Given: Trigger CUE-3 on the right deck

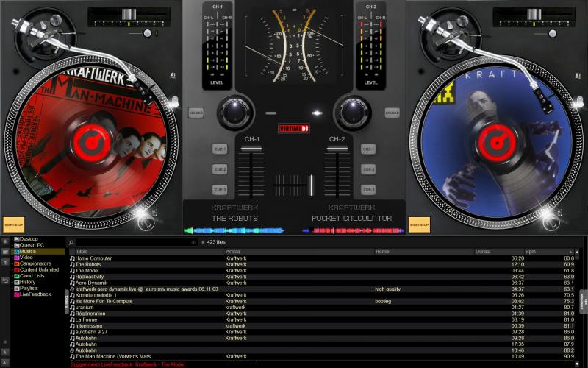Looking at the screenshot, I should coord(368,190).
